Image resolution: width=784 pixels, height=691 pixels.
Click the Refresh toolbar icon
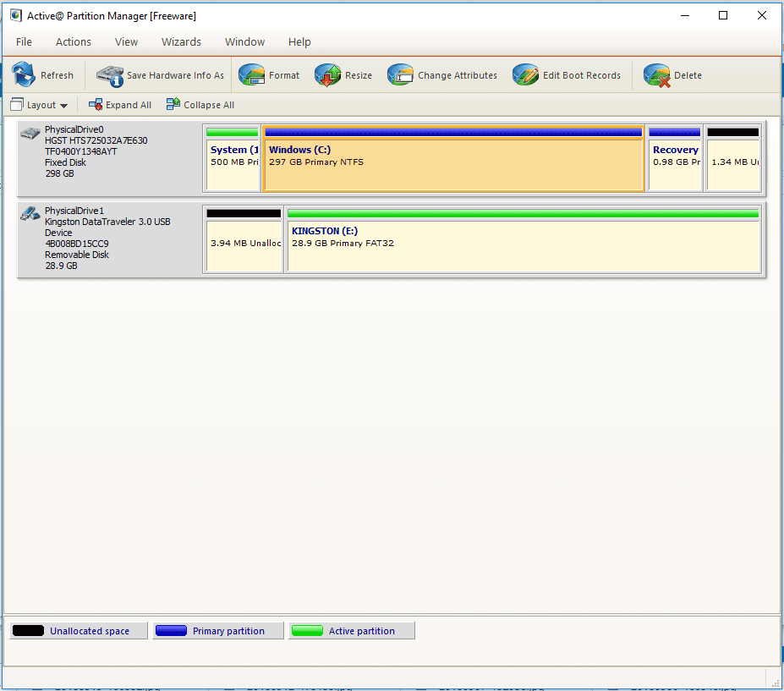pos(24,75)
